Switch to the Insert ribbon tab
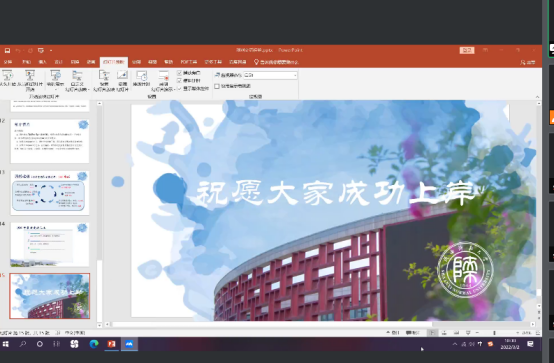554x363 pixels. tap(42, 62)
